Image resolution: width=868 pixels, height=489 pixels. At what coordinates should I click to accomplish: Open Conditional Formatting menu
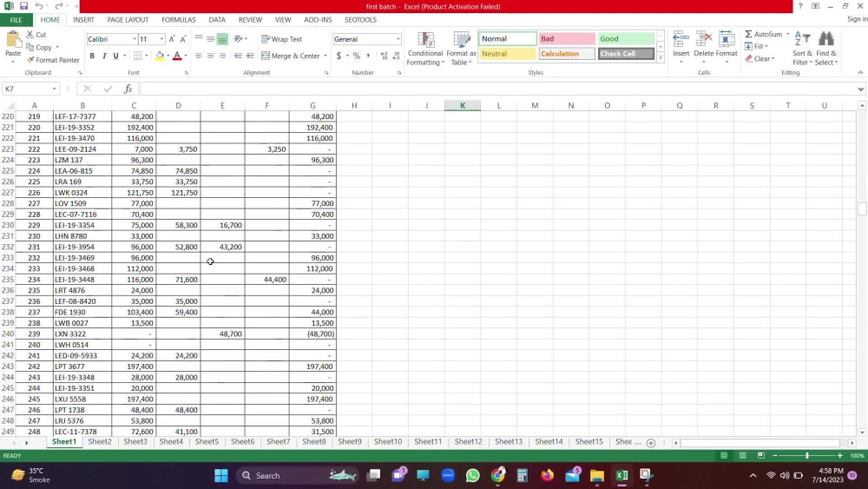pyautogui.click(x=425, y=49)
